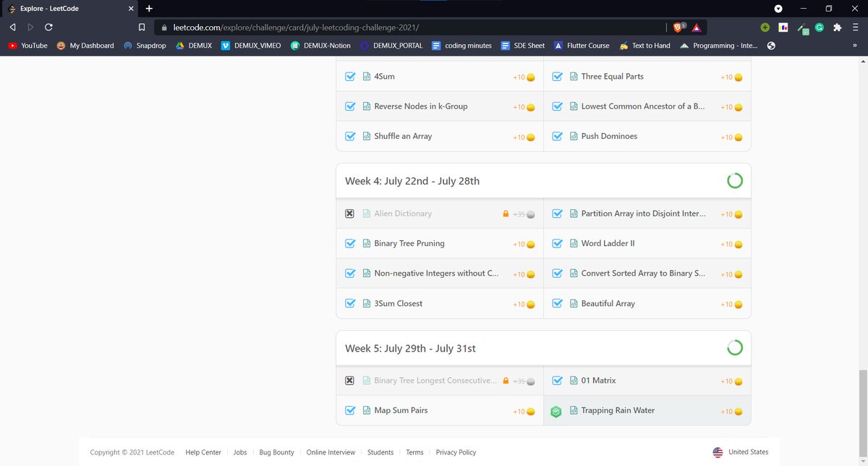Click the globe bookmark icon after Programming
868x466 pixels.
click(x=771, y=46)
